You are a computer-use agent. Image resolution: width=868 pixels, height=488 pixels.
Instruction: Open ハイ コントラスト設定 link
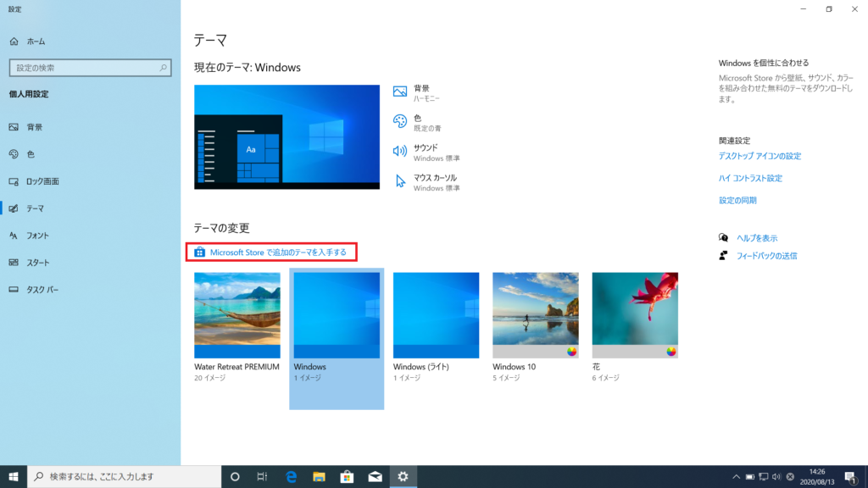coord(750,178)
